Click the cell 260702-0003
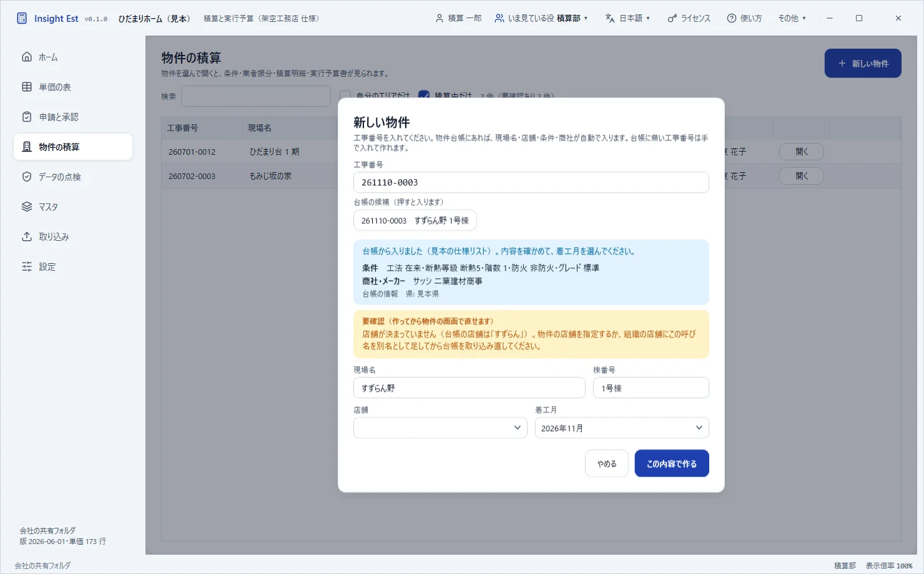Screen dimensions: 924x574 click(x=192, y=176)
